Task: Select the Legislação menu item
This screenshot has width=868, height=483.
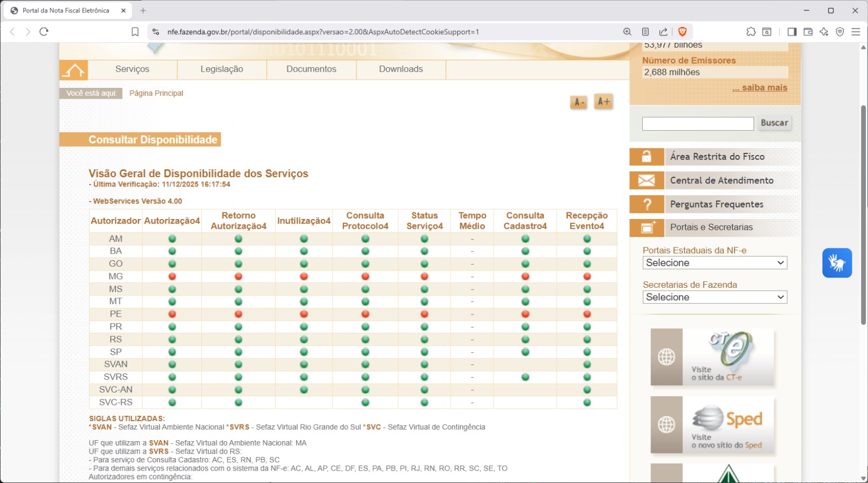Action: [x=221, y=69]
